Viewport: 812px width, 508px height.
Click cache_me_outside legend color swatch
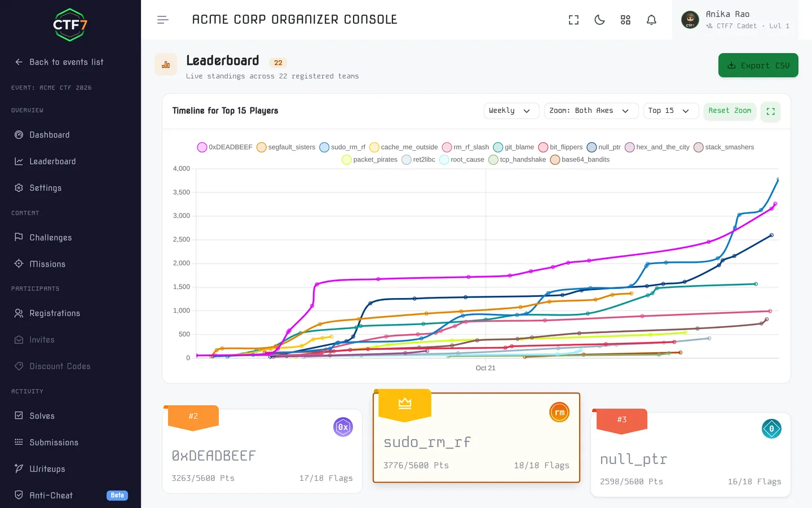374,147
